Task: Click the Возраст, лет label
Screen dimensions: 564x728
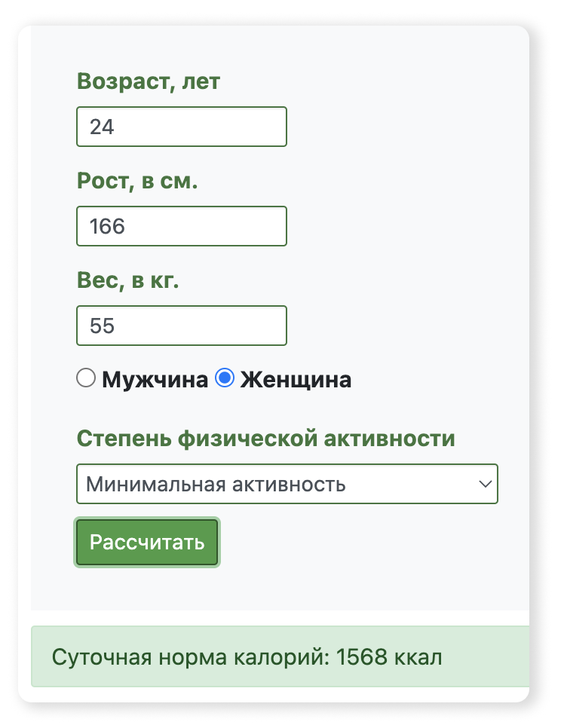Action: (148, 81)
